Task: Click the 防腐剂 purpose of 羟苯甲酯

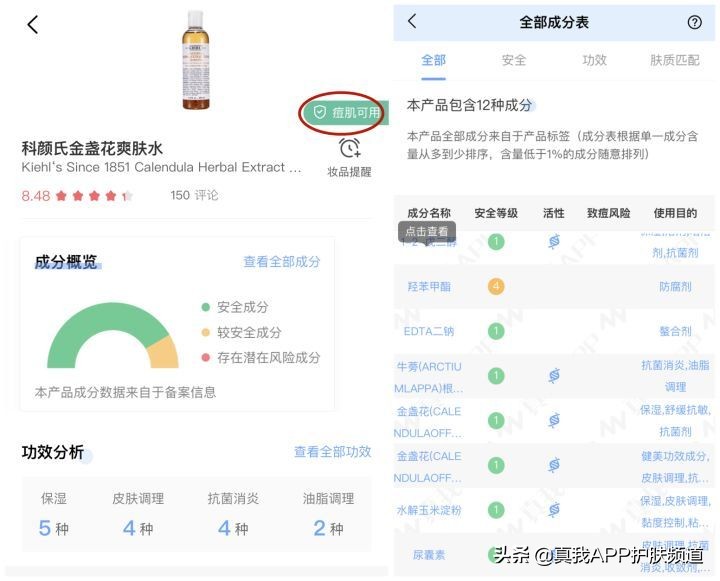Action: [675, 287]
